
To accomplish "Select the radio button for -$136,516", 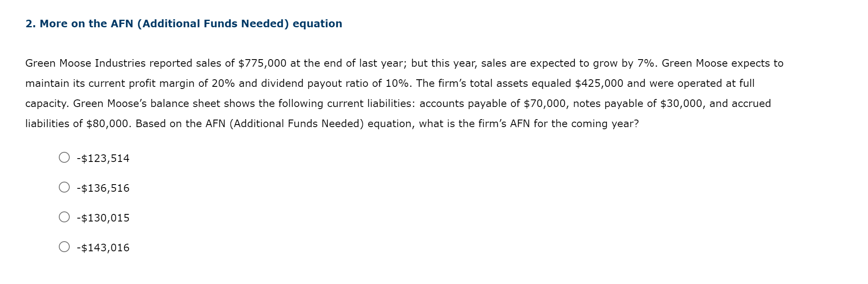I will tap(64, 188).
